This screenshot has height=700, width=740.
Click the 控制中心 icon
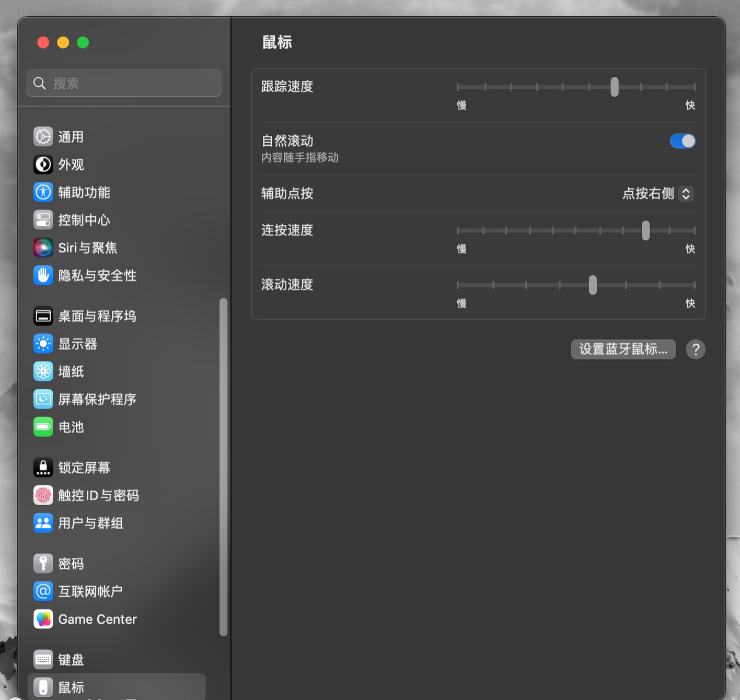coord(43,220)
